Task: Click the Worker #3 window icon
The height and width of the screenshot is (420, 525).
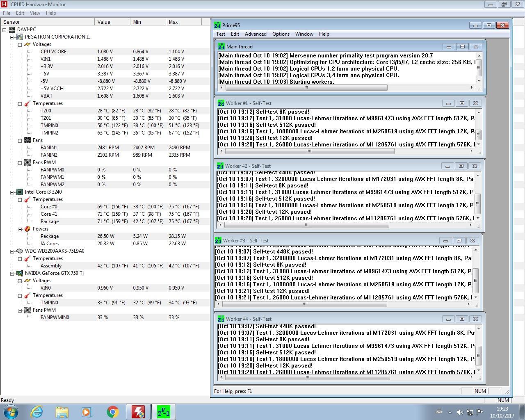Action: click(x=218, y=241)
